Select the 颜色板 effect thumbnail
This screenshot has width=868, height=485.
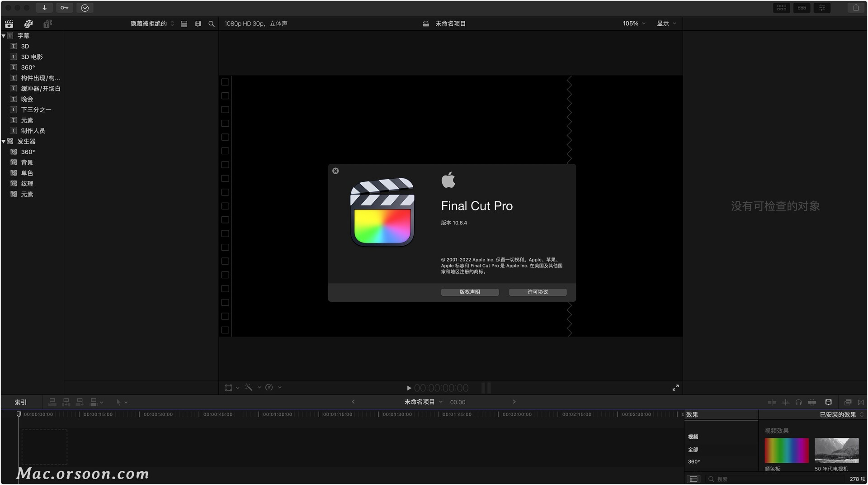[786, 451]
